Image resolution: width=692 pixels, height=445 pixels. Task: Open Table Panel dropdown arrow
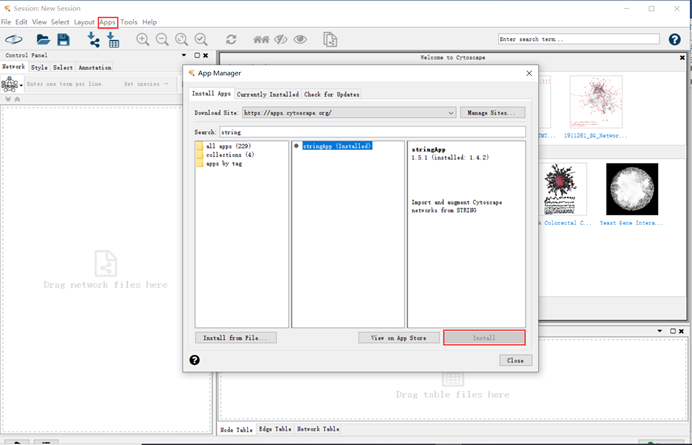coord(660,331)
